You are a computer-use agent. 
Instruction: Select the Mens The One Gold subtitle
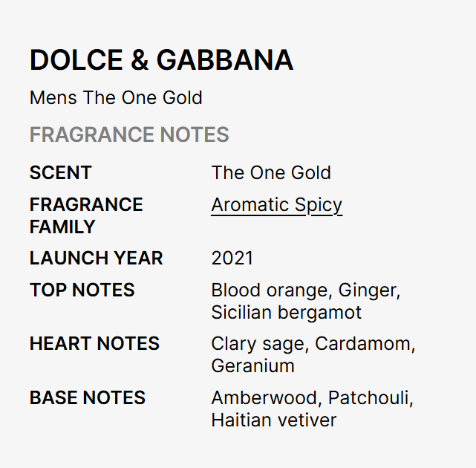pos(116,97)
